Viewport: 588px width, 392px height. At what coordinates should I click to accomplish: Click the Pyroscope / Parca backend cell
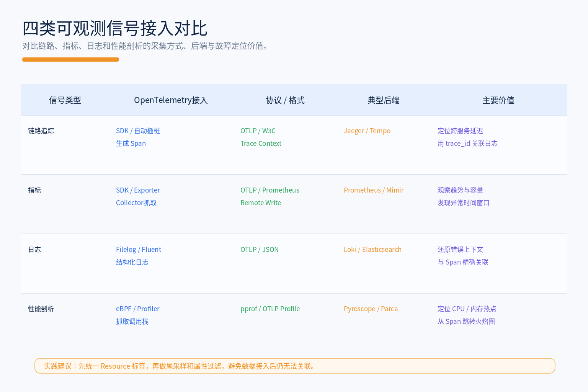(371, 309)
